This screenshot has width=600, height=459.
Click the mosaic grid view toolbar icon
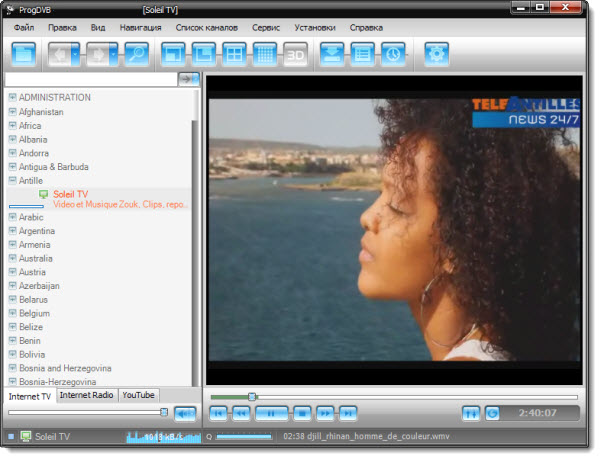tap(264, 55)
